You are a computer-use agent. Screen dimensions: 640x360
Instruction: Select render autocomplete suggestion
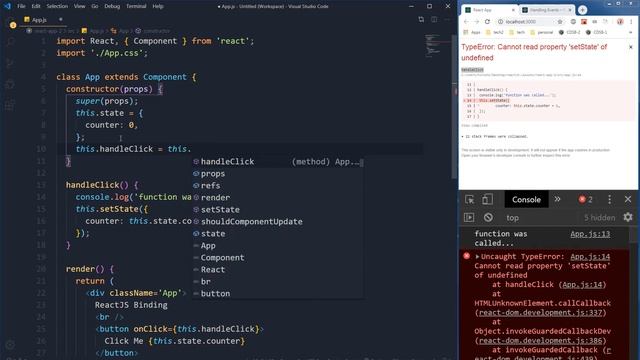coord(278,198)
